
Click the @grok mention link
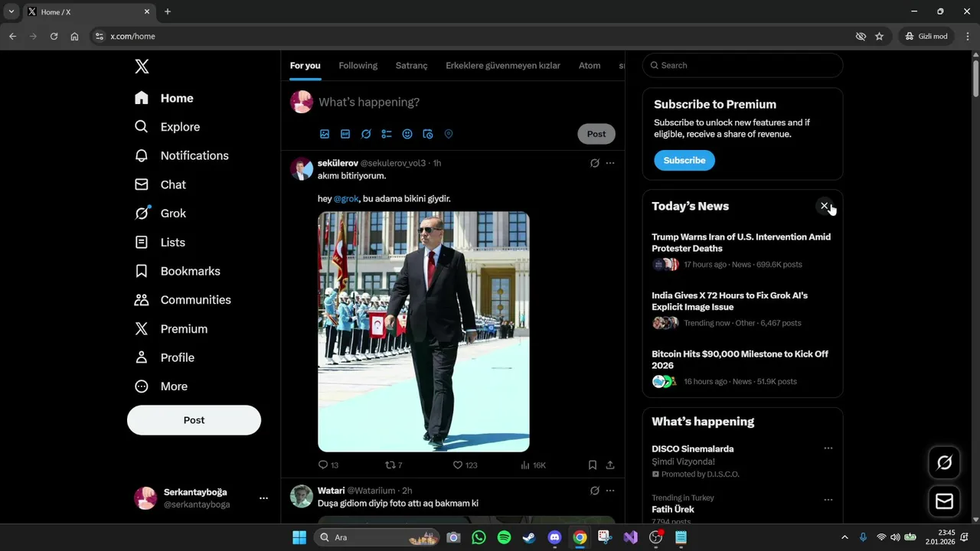[346, 199]
